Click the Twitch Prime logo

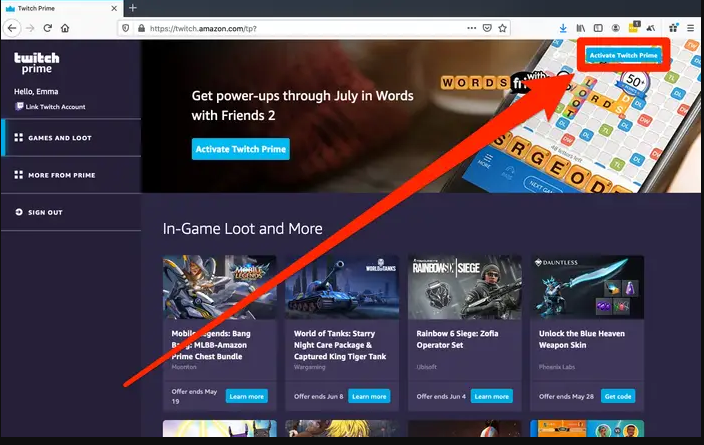pos(37,63)
